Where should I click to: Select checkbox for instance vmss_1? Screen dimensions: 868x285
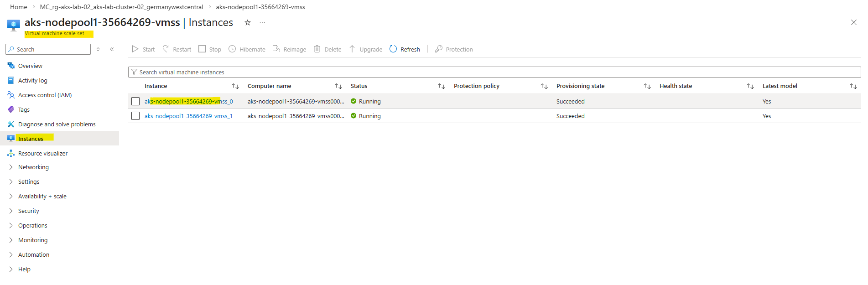[x=135, y=116]
